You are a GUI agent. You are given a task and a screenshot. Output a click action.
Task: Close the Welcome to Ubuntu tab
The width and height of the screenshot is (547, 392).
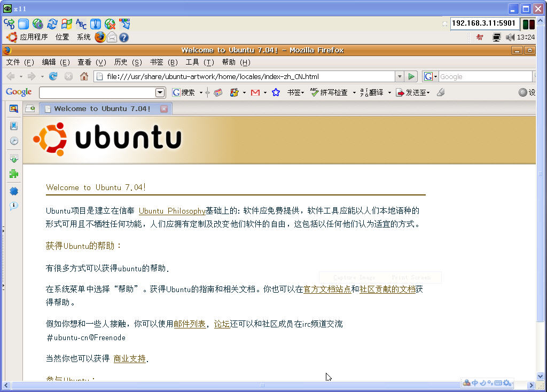tap(164, 109)
